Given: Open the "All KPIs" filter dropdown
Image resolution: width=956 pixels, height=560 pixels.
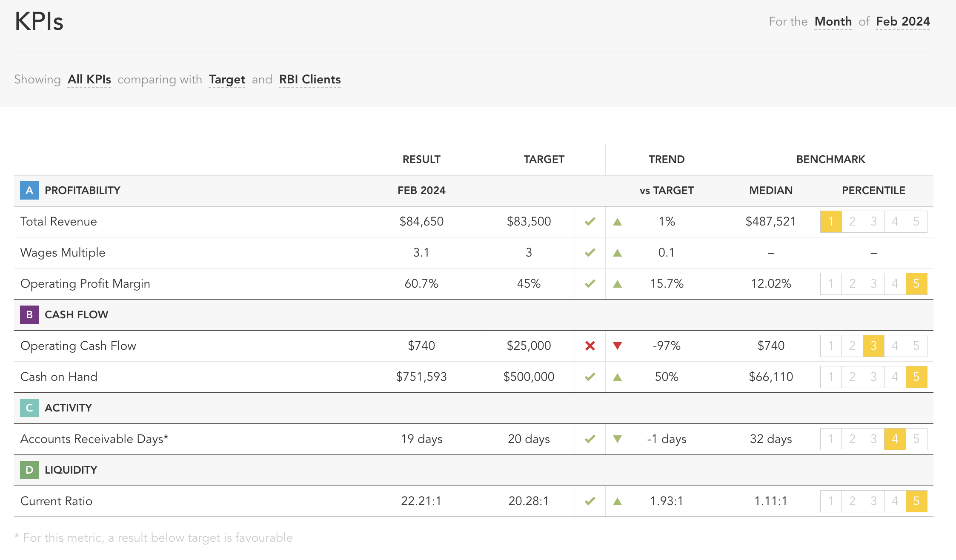Looking at the screenshot, I should point(89,79).
